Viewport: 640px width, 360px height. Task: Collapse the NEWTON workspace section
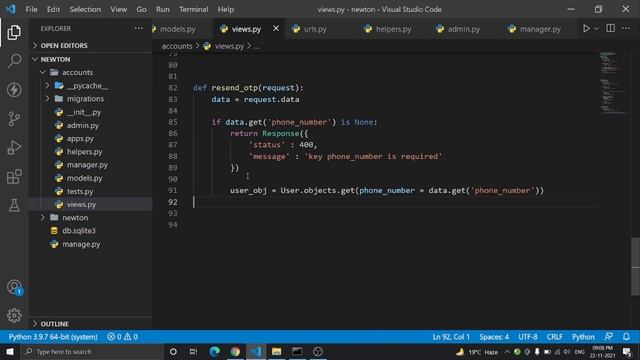tap(91, 59)
